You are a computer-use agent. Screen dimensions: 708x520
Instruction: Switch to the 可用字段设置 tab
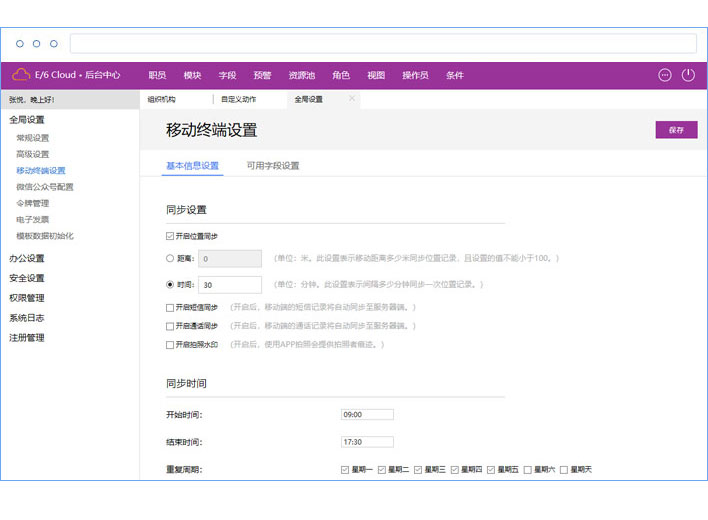click(273, 166)
